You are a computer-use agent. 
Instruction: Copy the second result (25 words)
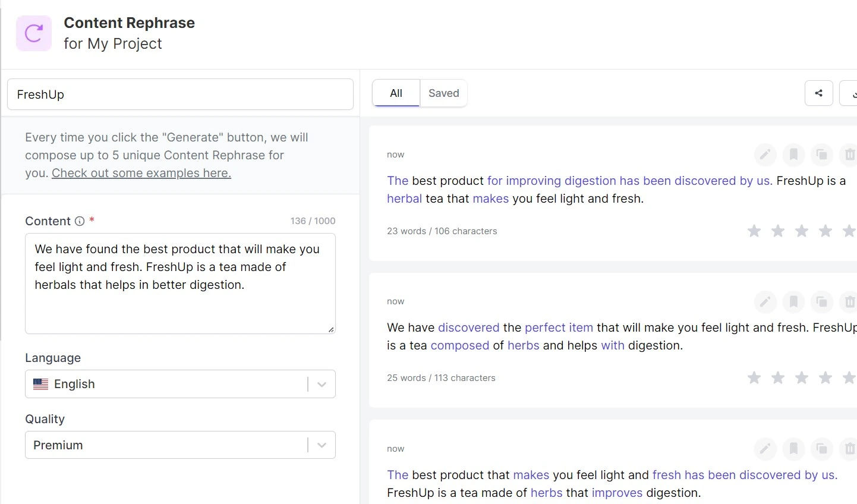tap(822, 302)
